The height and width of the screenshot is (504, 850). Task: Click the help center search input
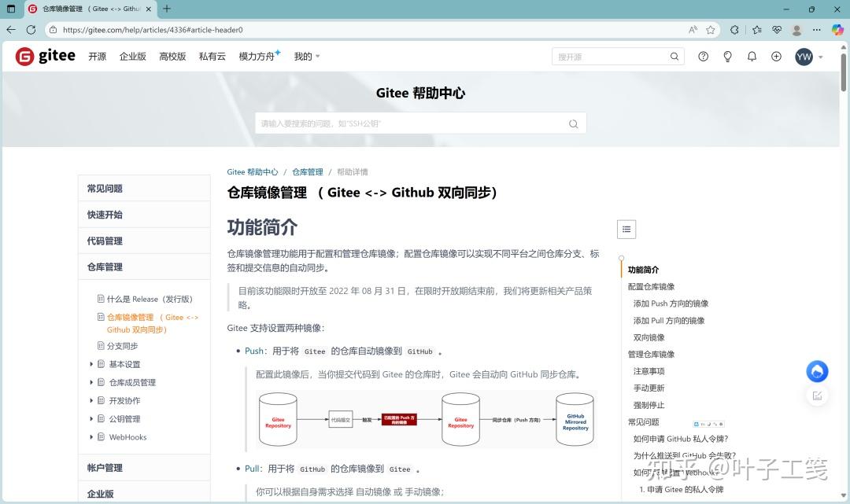(x=420, y=123)
